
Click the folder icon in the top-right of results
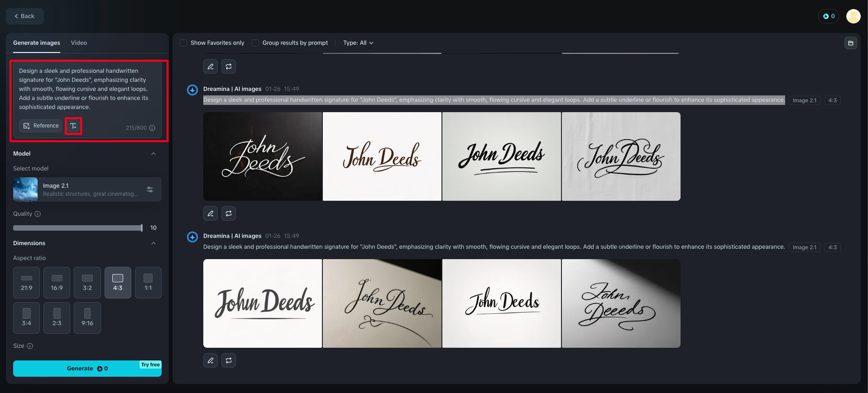850,43
